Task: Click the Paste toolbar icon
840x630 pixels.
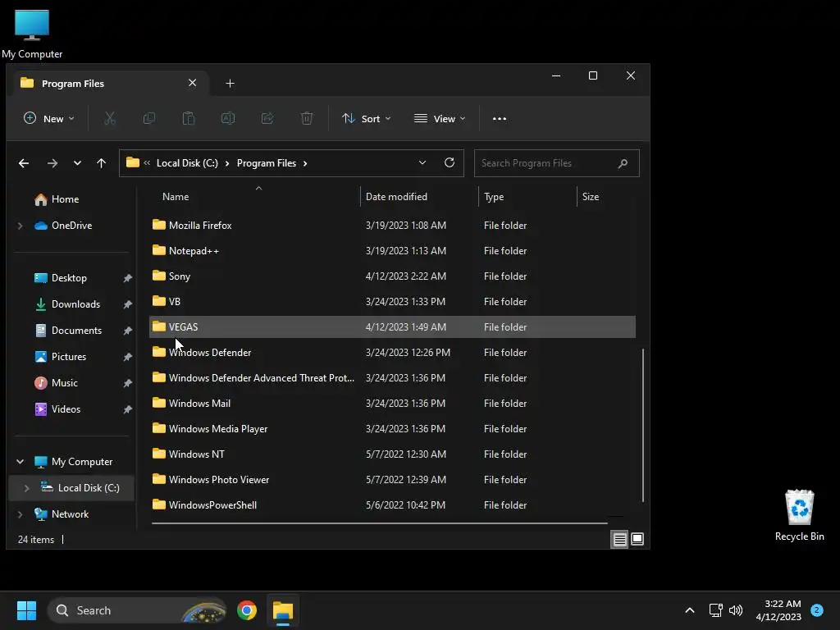Action: 189,118
